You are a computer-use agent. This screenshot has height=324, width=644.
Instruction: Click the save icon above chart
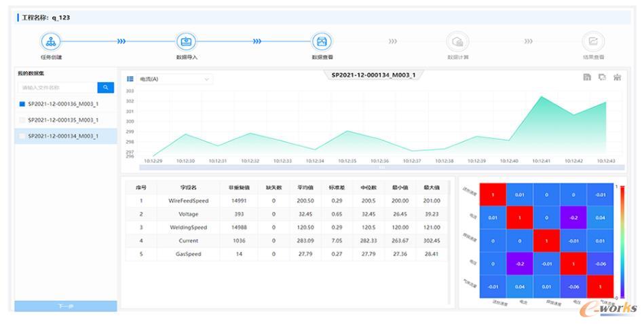pyautogui.click(x=587, y=77)
